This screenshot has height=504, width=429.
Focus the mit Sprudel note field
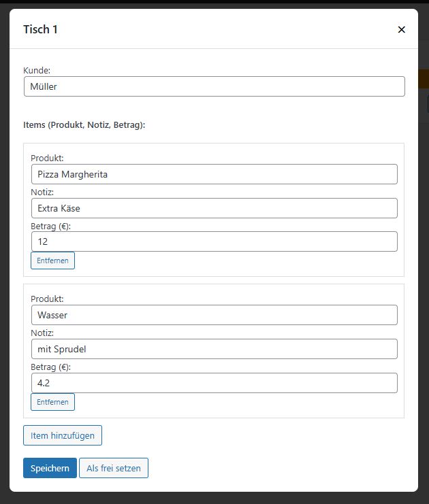[x=214, y=349]
